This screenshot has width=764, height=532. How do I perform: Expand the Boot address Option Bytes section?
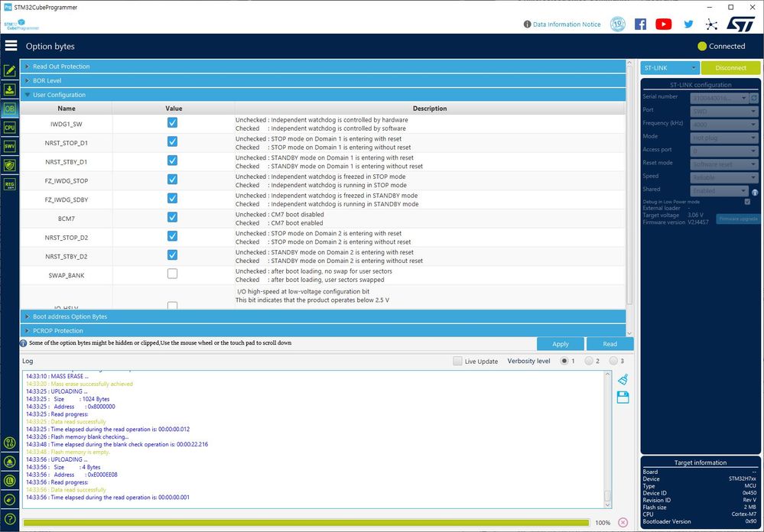(323, 316)
